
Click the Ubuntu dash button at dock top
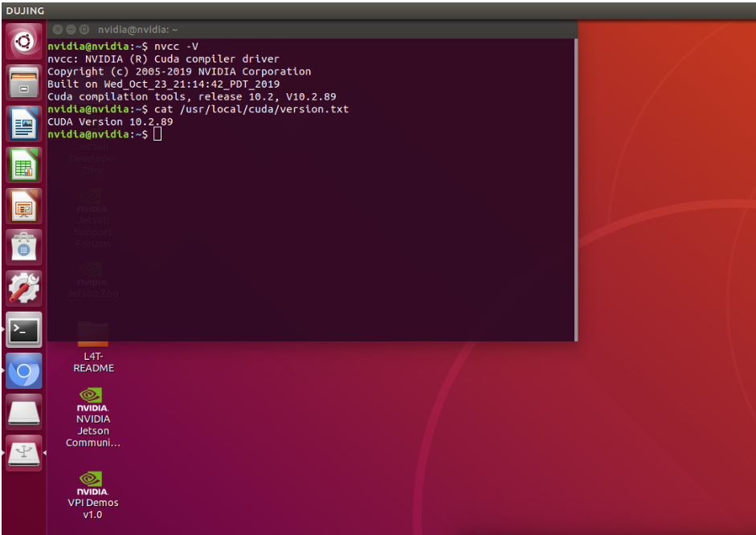23,41
